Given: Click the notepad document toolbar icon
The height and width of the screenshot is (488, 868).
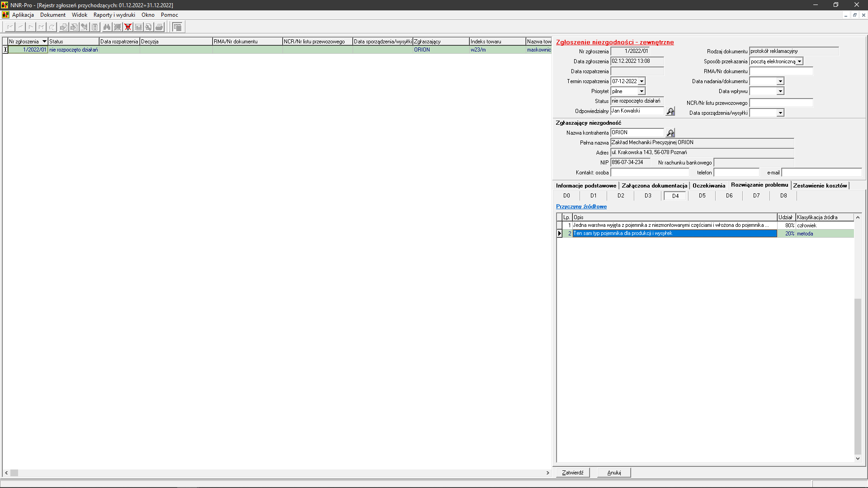Looking at the screenshot, I should 95,27.
